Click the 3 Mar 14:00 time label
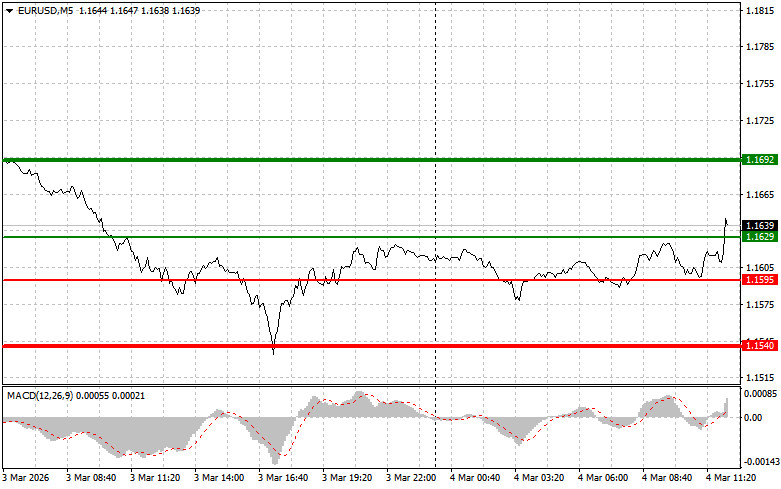781x489 pixels. pos(219,478)
